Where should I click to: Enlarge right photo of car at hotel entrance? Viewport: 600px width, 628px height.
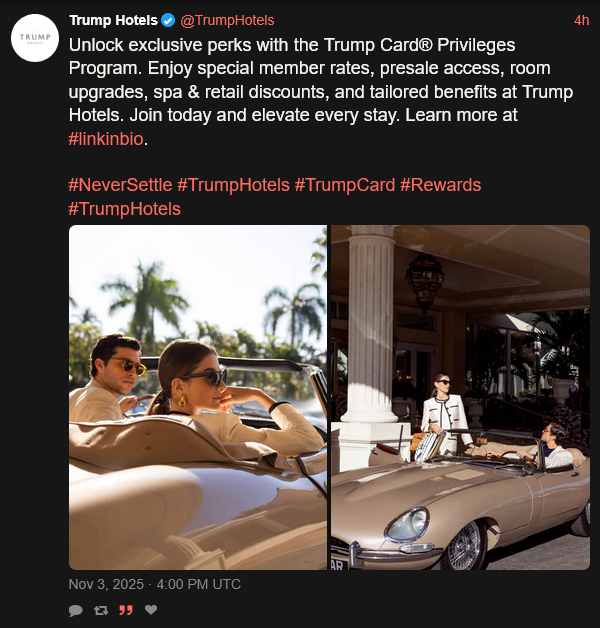point(460,397)
